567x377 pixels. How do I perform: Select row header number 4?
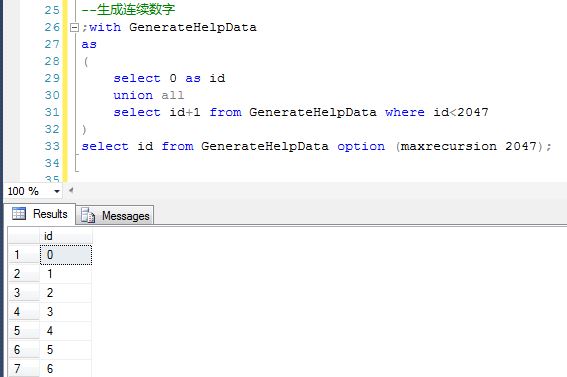click(x=24, y=312)
